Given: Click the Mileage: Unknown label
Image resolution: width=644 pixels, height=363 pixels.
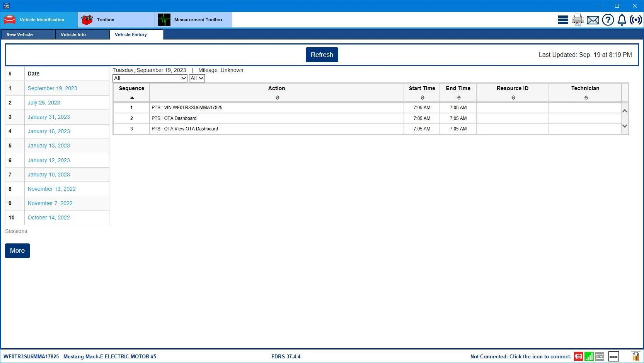Looking at the screenshot, I should pyautogui.click(x=221, y=70).
